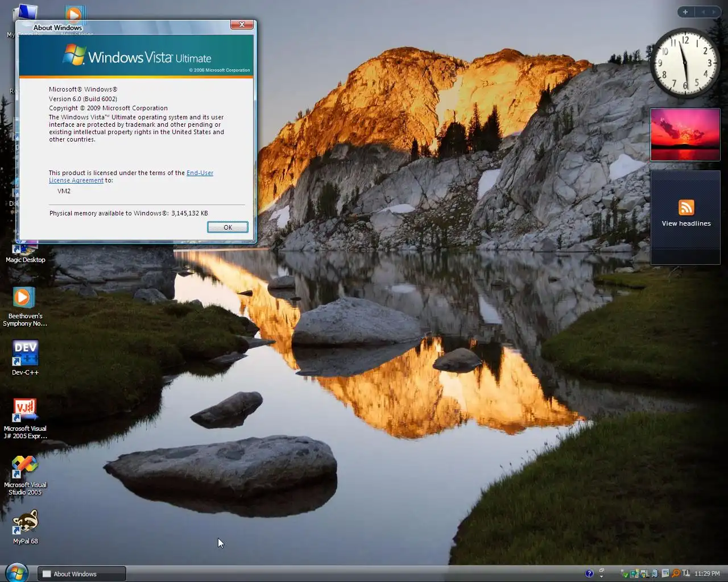Select About Windows taskbar button

coord(82,573)
